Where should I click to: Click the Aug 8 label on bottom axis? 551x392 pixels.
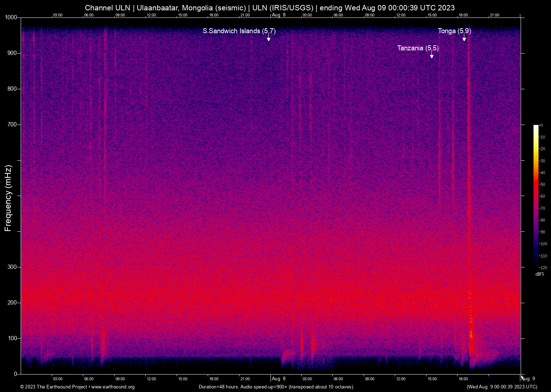click(279, 379)
